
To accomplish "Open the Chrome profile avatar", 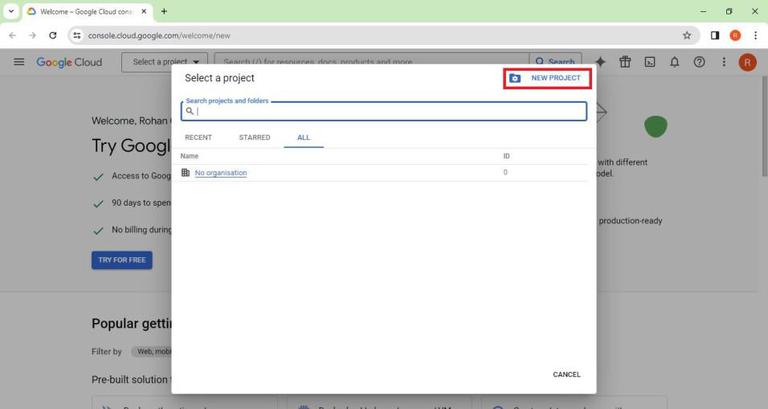I will 735,35.
